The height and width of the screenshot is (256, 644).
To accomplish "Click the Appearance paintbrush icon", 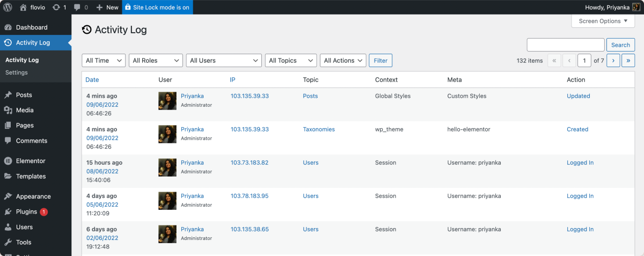I will point(8,196).
